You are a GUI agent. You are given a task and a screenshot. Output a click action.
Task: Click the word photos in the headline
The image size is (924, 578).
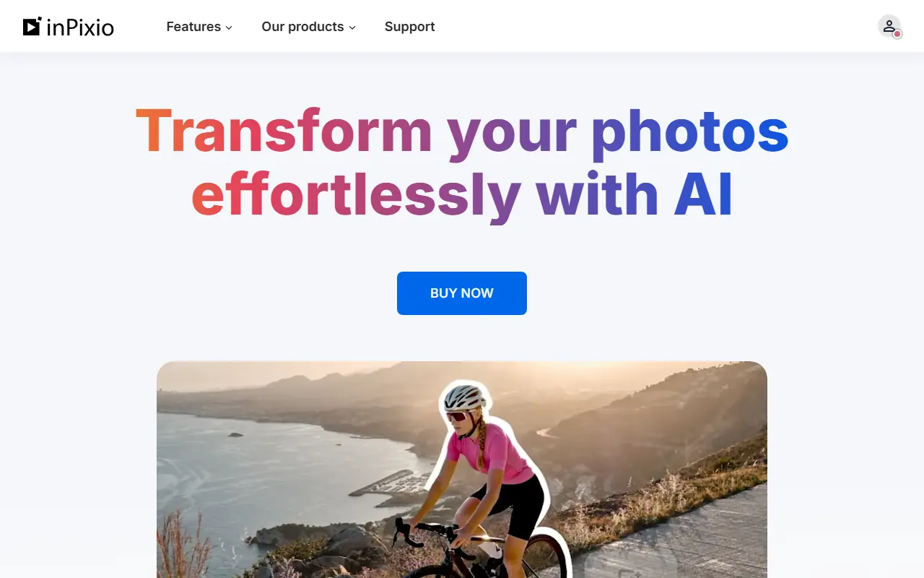click(689, 134)
